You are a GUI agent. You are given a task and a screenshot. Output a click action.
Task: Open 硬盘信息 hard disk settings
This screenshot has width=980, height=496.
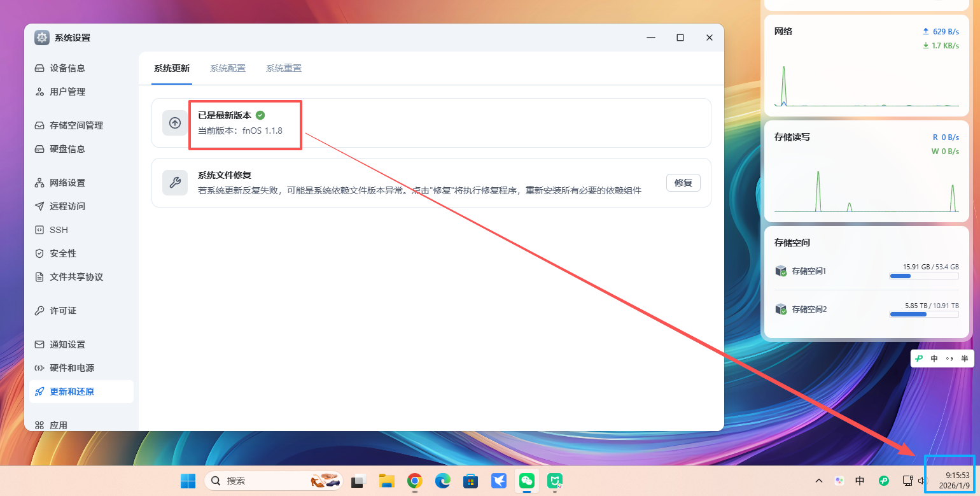point(66,148)
